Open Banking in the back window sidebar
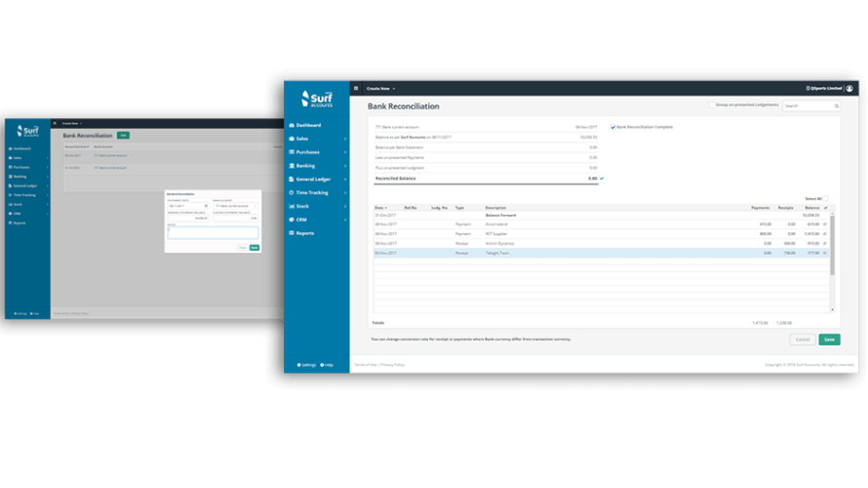Viewport: 868px width, 488px height. click(x=20, y=177)
